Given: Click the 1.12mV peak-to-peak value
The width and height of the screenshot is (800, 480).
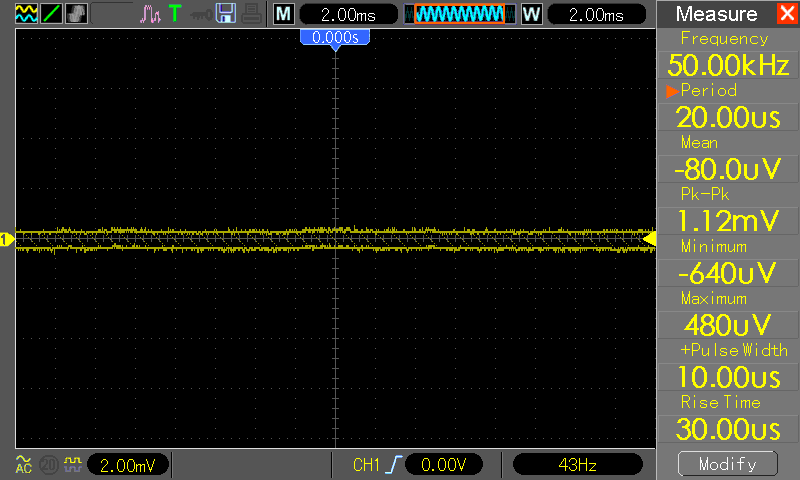Looking at the screenshot, I should pos(728,221).
